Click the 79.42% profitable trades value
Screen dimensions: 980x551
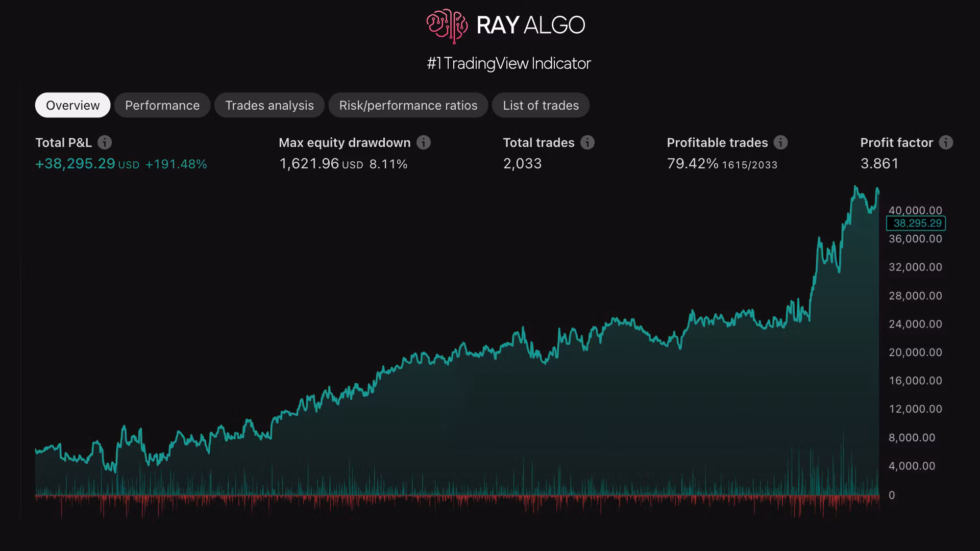[x=693, y=164]
